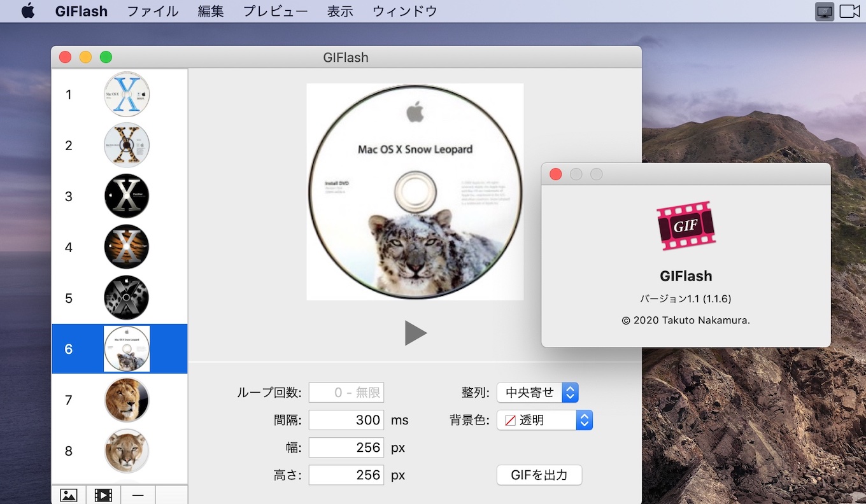Click the version text バージョン1.1 (1.1.6)
The height and width of the screenshot is (504, 866).
686,298
